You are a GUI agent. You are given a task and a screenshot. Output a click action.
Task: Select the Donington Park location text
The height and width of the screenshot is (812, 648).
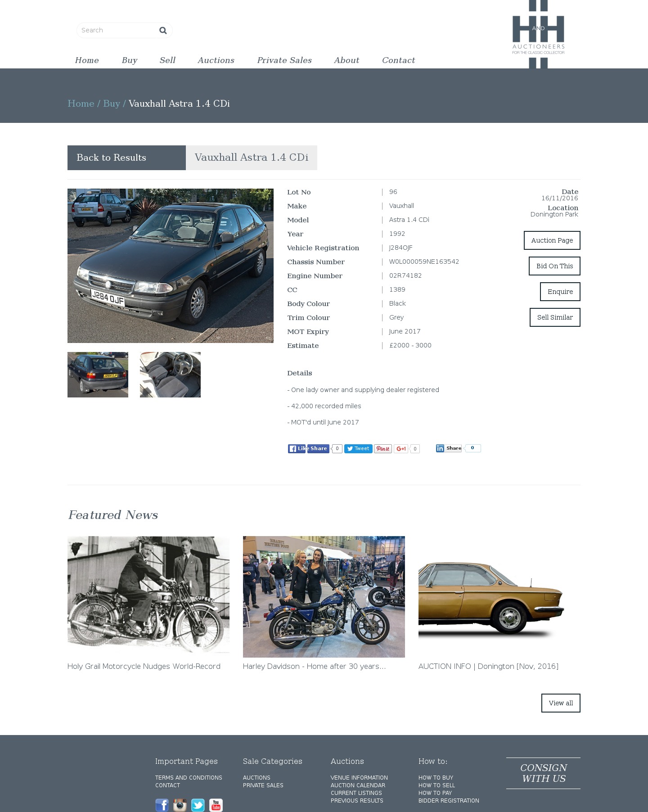point(554,214)
